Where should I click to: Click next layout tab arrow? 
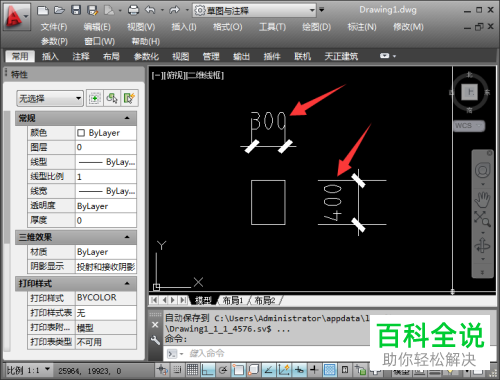(173, 300)
